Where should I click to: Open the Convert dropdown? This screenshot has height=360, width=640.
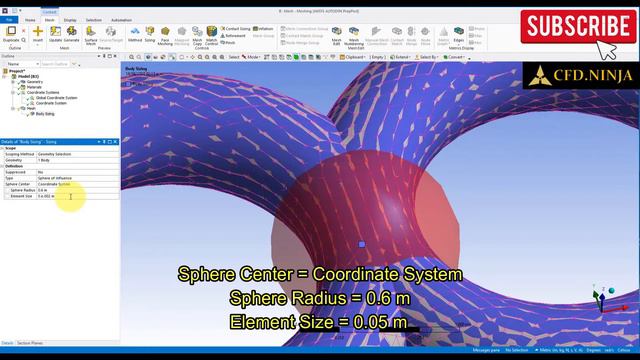[454, 57]
